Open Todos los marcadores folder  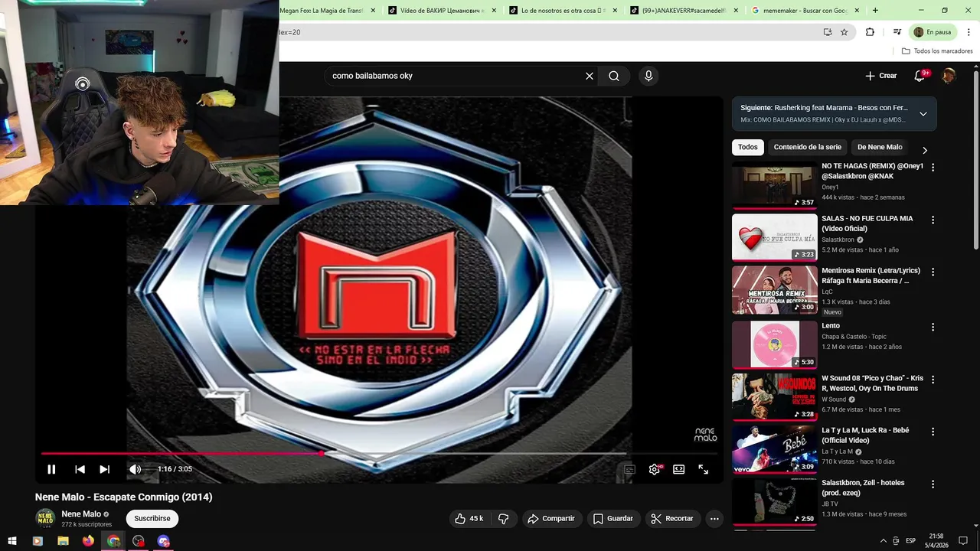[x=937, y=51]
